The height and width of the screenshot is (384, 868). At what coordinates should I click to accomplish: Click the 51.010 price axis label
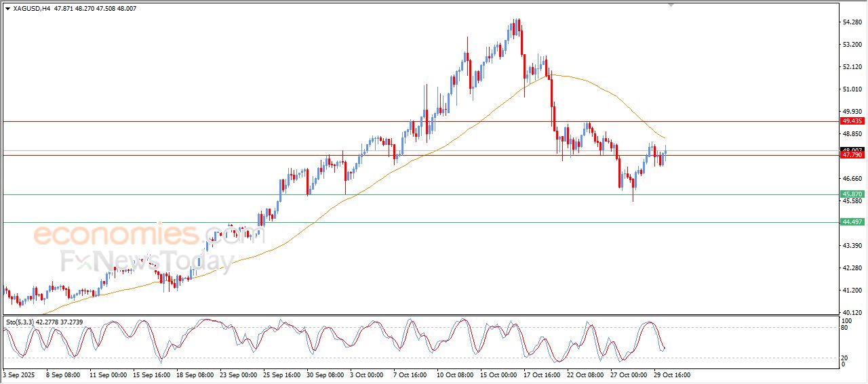click(x=851, y=89)
